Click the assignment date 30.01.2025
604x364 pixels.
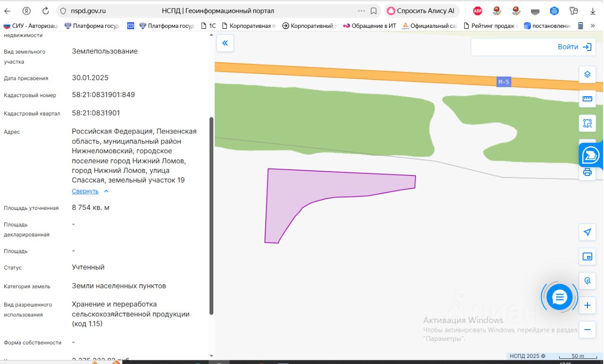[x=90, y=78]
